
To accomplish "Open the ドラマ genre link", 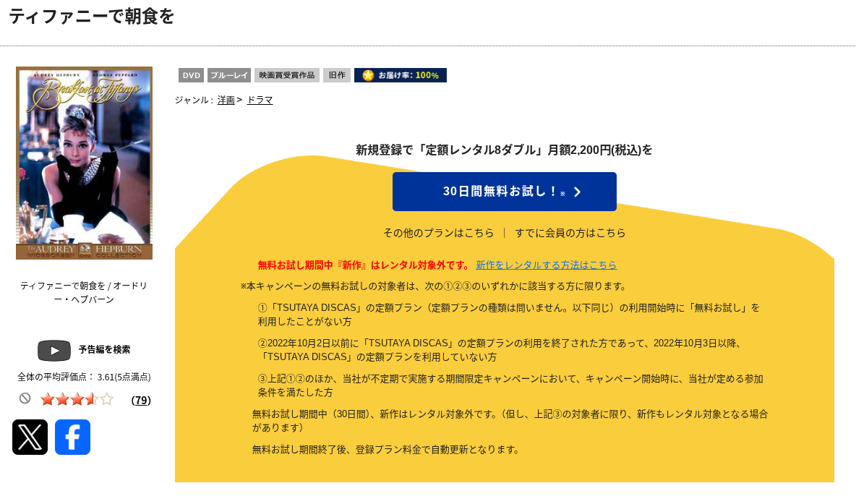I will coord(260,100).
